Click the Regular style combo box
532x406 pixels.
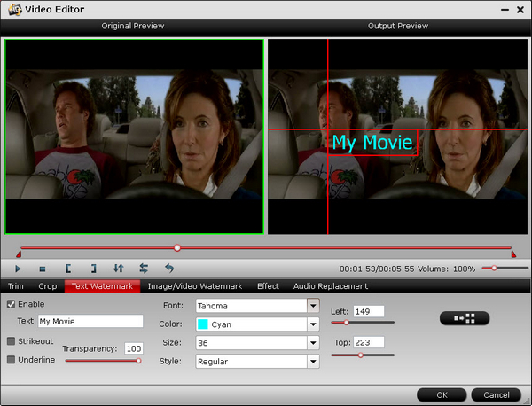pos(257,361)
